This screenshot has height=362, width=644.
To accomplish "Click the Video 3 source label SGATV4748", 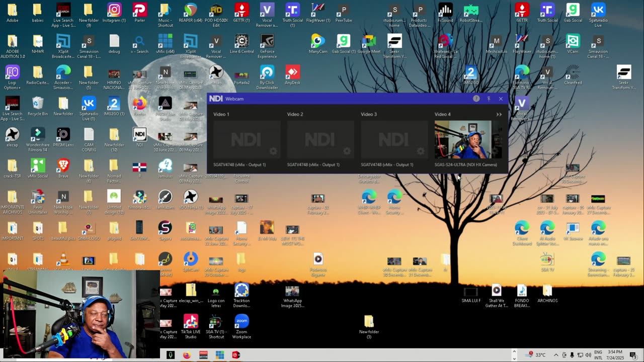I will coord(387,164).
